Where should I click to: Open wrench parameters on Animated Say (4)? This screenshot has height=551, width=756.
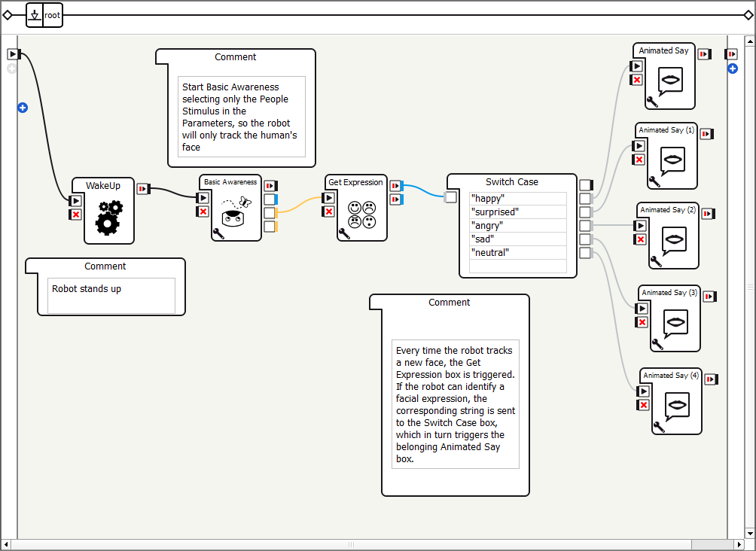[x=659, y=427]
